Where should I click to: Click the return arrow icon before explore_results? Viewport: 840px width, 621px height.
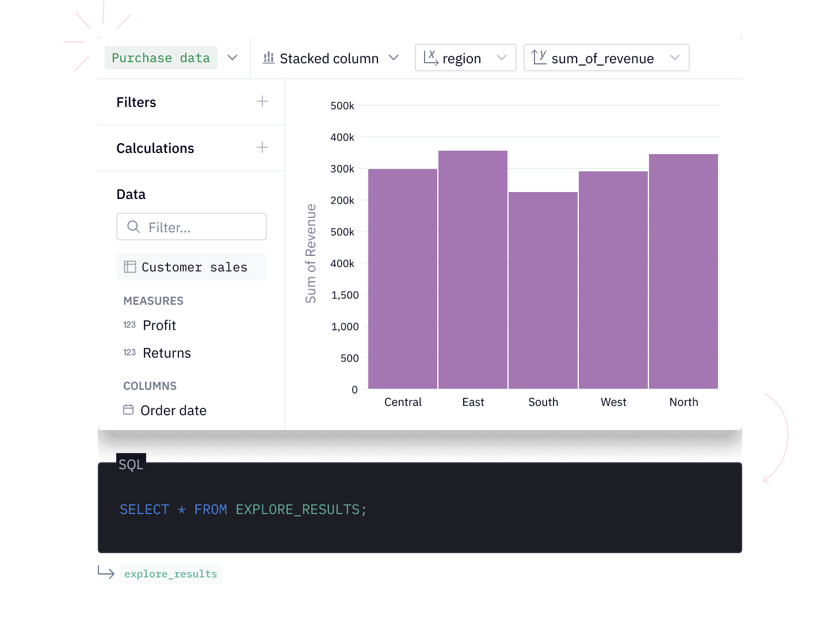coord(106,573)
